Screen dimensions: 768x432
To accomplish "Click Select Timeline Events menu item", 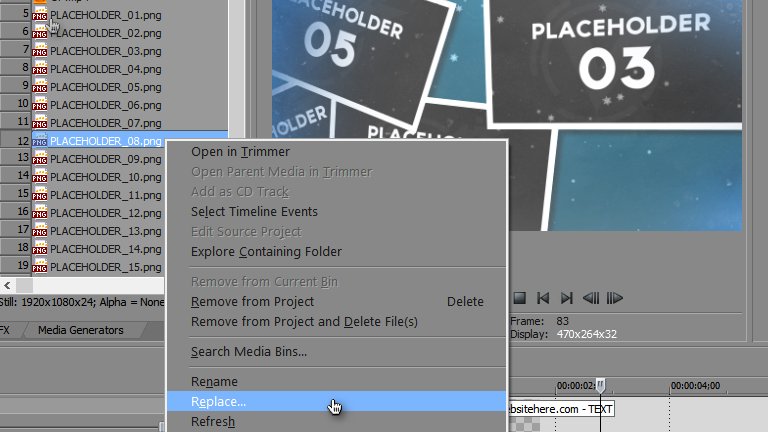I will pyautogui.click(x=254, y=212).
